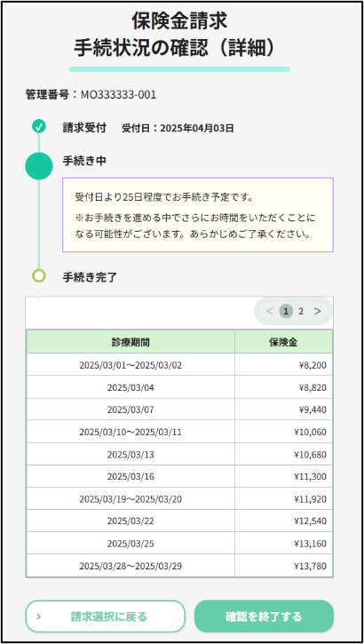364x644 pixels.
Task: Select page 1 in the pagination
Action: [286, 311]
